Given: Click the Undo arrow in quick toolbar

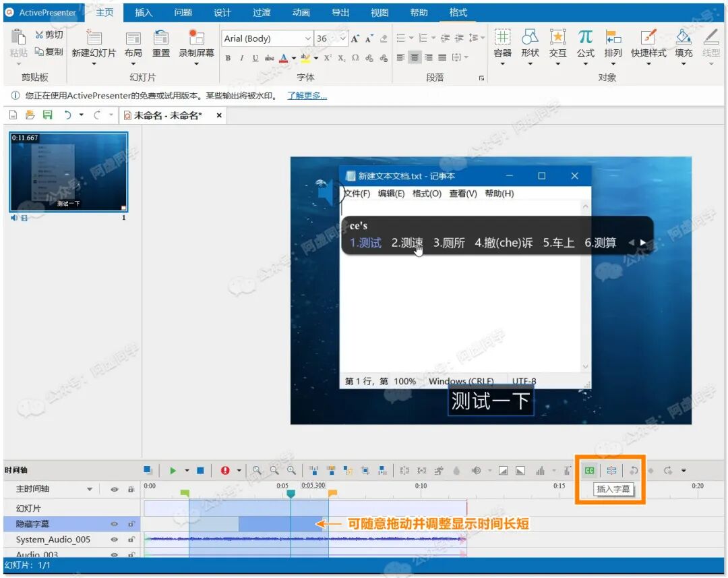Looking at the screenshot, I should pos(68,115).
